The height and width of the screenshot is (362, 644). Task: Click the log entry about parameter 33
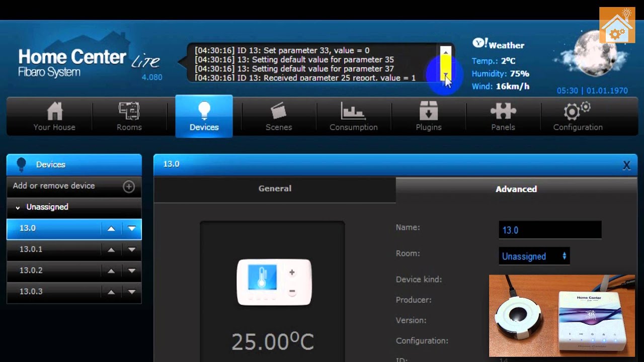(282, 50)
